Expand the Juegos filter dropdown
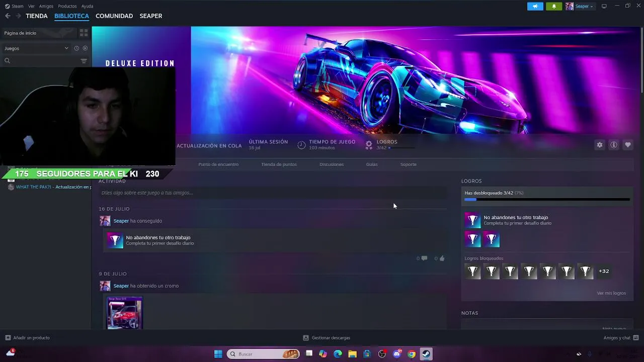This screenshot has height=362, width=644. click(36, 48)
